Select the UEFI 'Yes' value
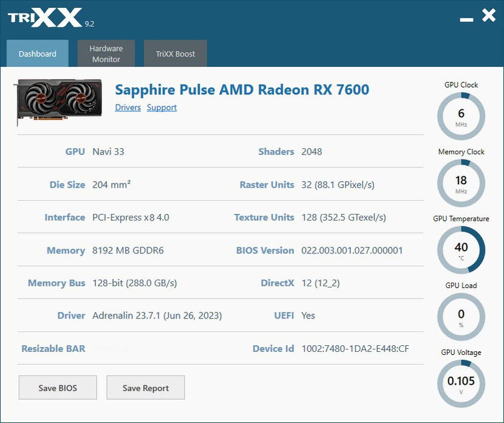This screenshot has width=504, height=423. pyautogui.click(x=308, y=315)
